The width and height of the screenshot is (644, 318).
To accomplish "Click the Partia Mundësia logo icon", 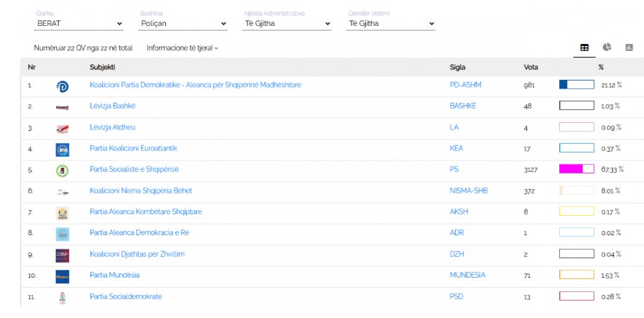I will (x=63, y=276).
